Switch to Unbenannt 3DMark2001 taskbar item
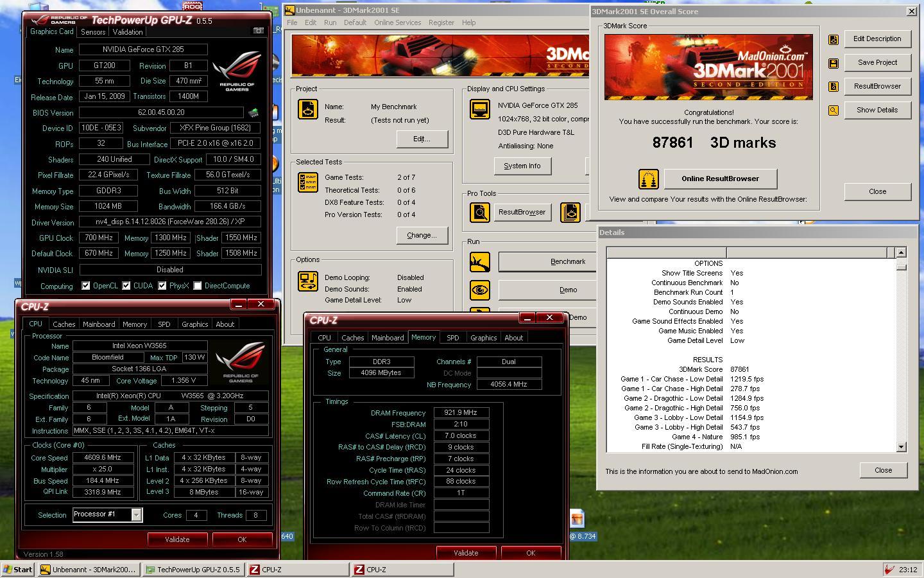 (x=89, y=570)
